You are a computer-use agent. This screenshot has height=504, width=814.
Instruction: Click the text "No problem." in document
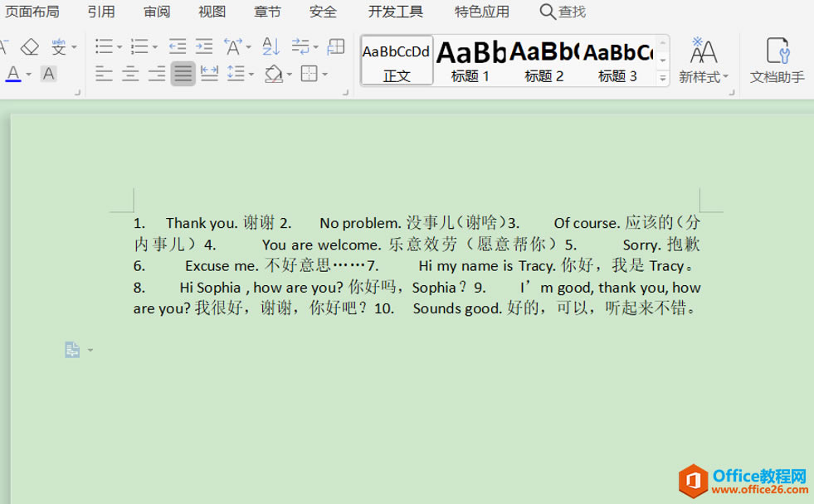tap(360, 223)
